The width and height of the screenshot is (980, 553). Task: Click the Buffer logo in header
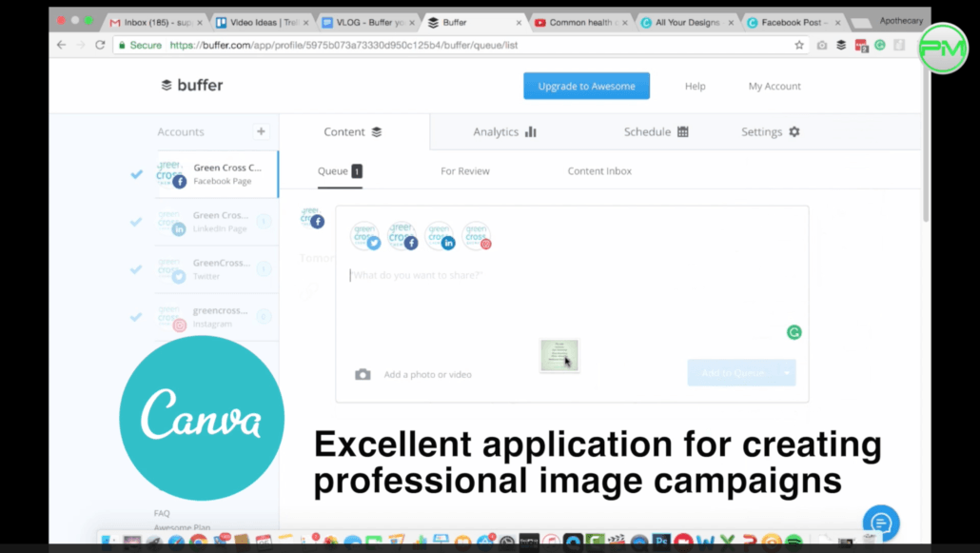[x=192, y=85]
